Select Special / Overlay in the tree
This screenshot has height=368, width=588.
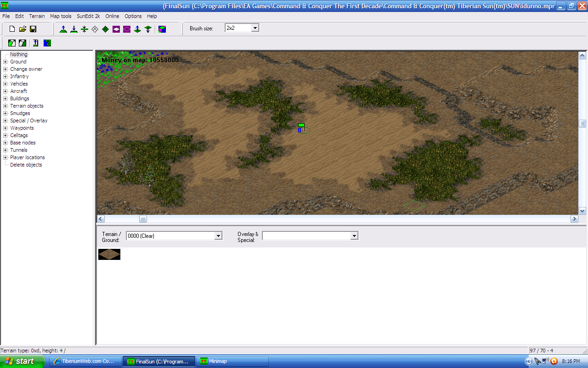[x=29, y=121]
